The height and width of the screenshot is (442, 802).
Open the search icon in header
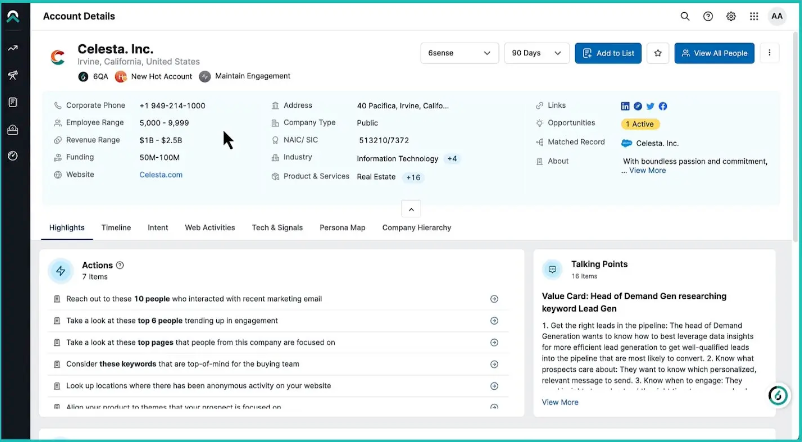pyautogui.click(x=685, y=16)
